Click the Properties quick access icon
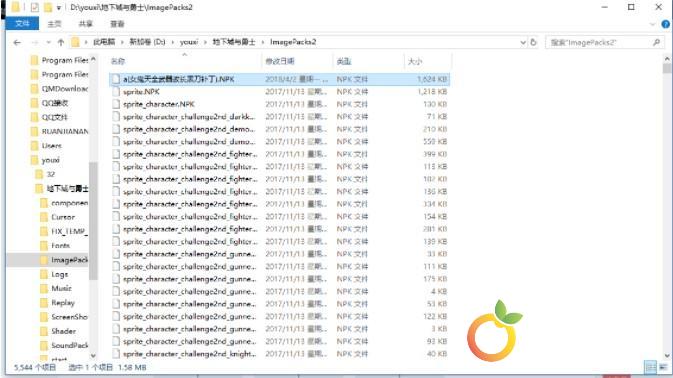Image resolution: width=673 pixels, height=378 pixels. [x=35, y=7]
